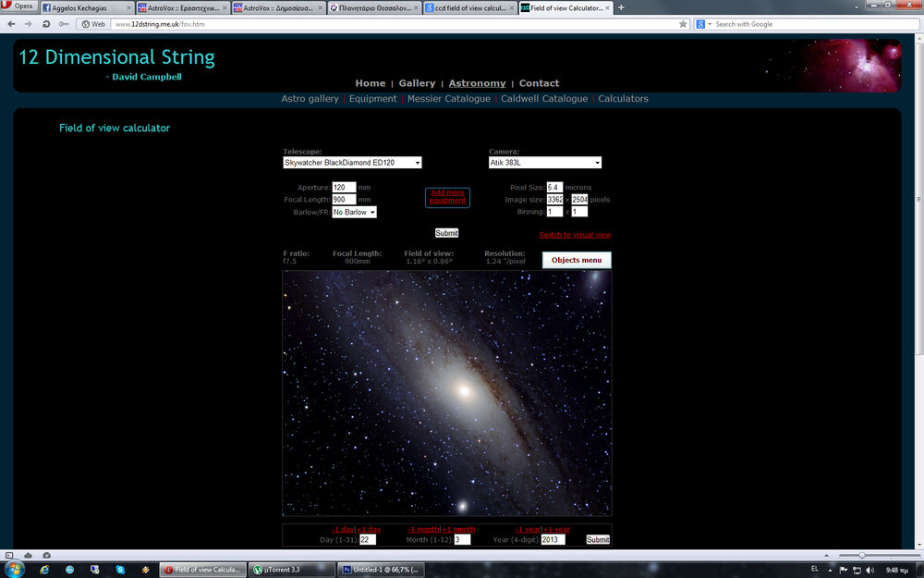Click the Windows Start button
The height and width of the screenshot is (578, 924).
pyautogui.click(x=15, y=569)
